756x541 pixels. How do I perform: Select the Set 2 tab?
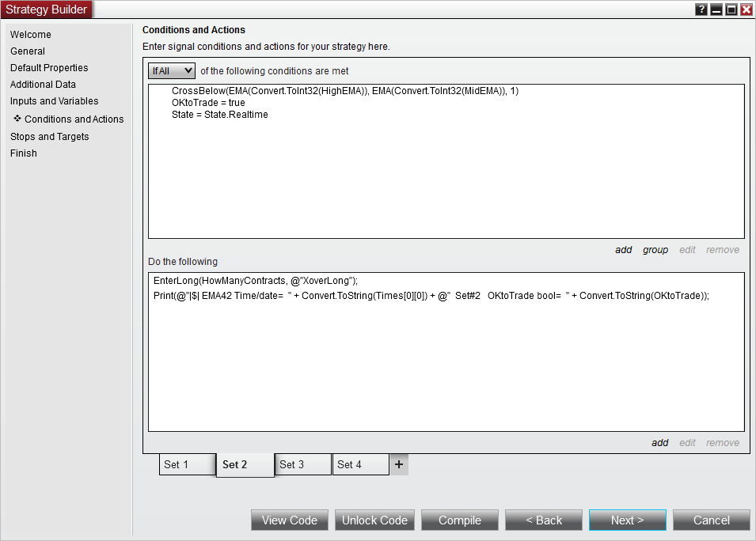[x=245, y=465]
